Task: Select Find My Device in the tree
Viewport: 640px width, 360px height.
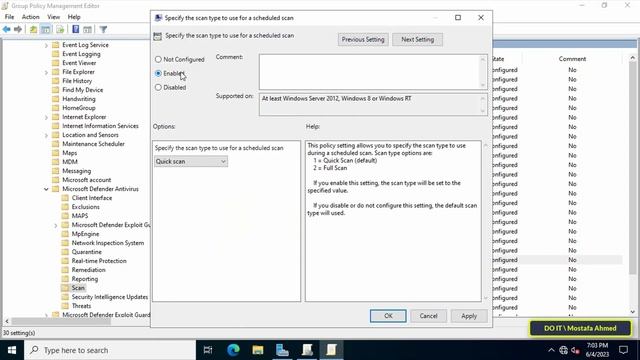Action: (x=82, y=90)
